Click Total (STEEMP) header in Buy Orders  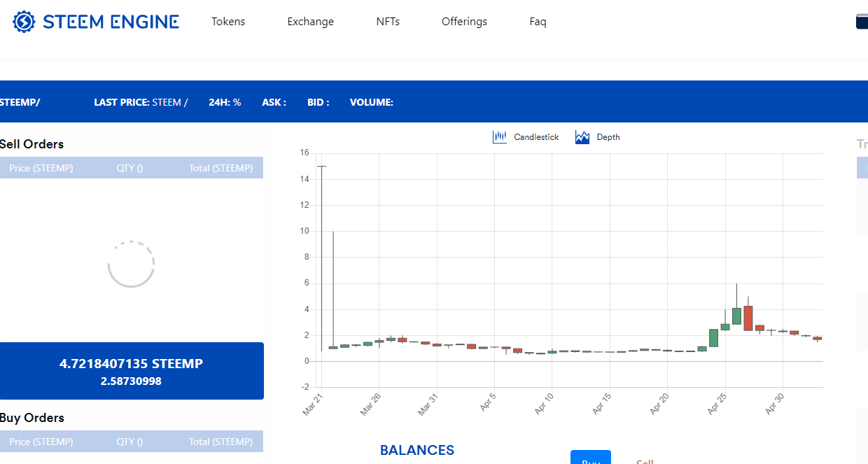(220, 442)
